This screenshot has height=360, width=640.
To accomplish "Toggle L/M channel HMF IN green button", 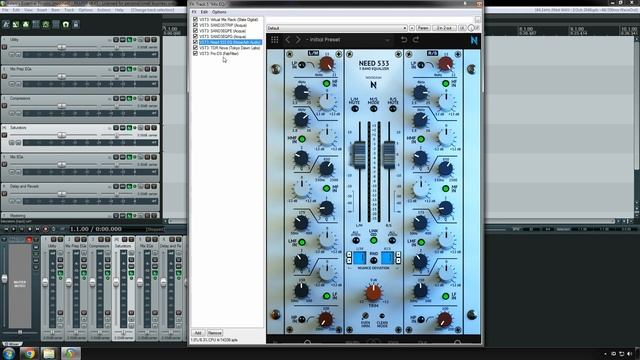I will point(302,139).
